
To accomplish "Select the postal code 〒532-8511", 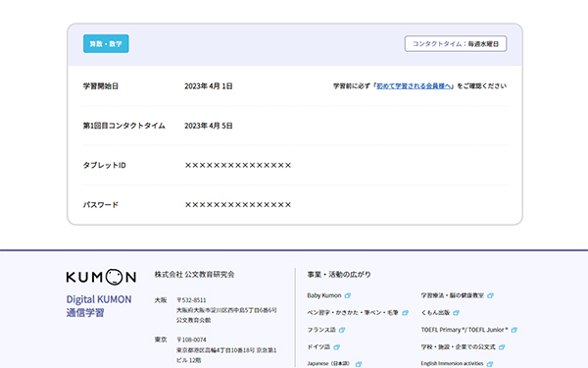I will click(x=191, y=300).
